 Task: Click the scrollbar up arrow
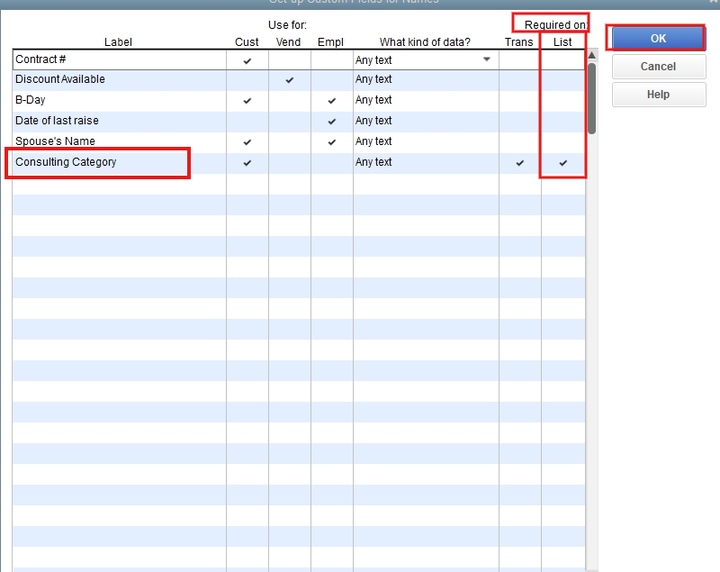(592, 55)
